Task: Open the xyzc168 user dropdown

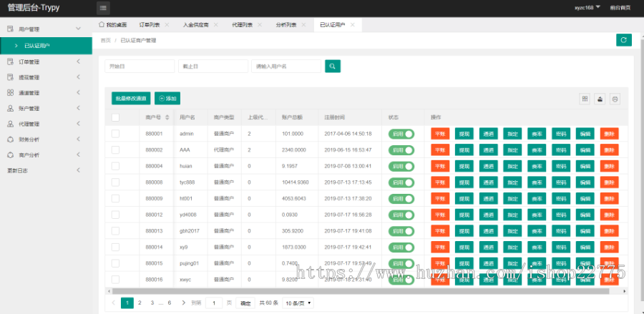Action: pos(587,7)
